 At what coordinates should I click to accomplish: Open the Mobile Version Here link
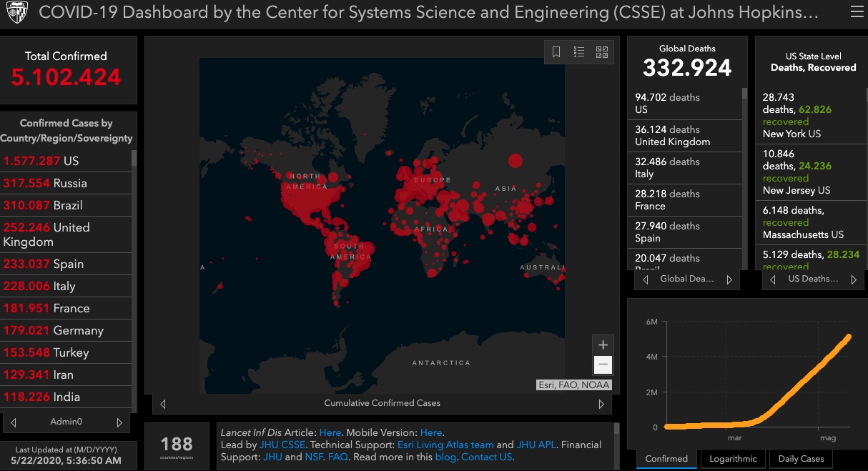click(x=431, y=432)
